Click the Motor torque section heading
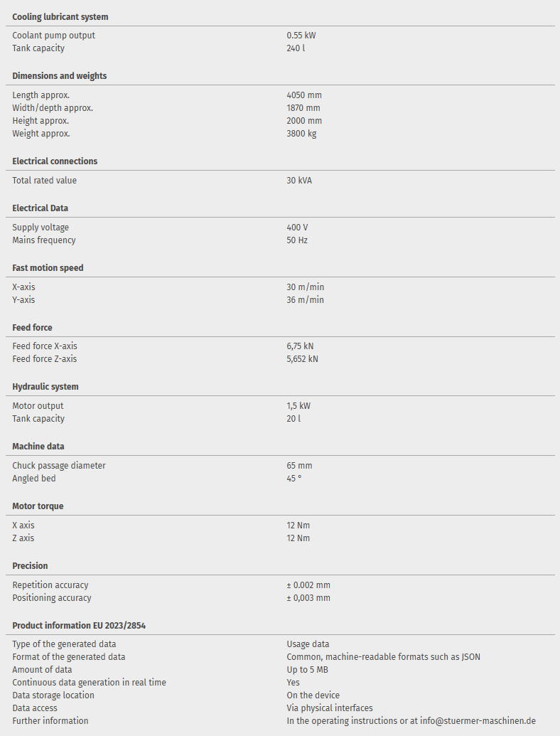The image size is (560, 736). [x=38, y=506]
